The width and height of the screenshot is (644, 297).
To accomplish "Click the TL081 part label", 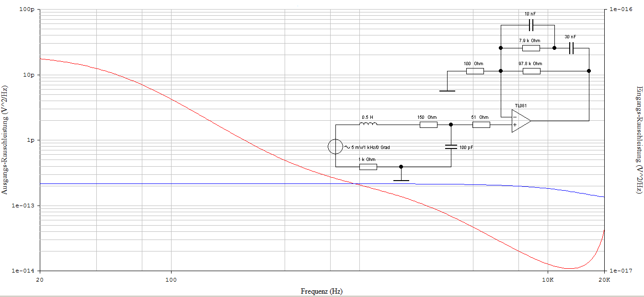I will coord(521,106).
